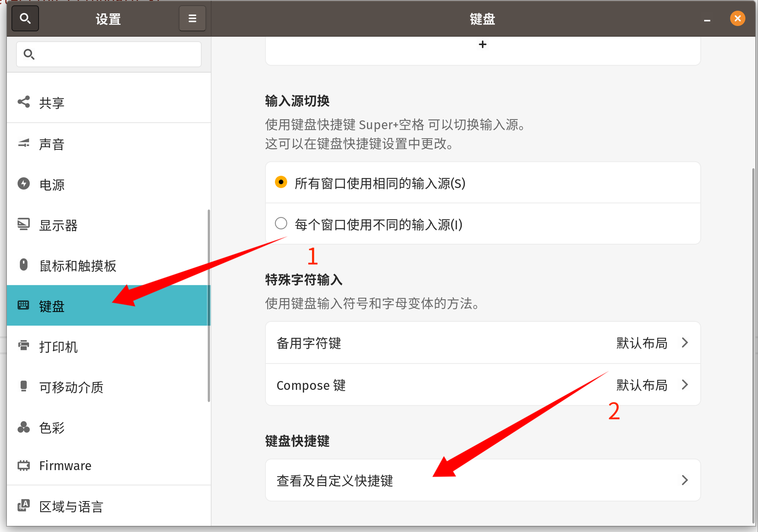The width and height of the screenshot is (758, 532).
Task: Expand the 备用字符键 chevron
Action: pos(685,343)
